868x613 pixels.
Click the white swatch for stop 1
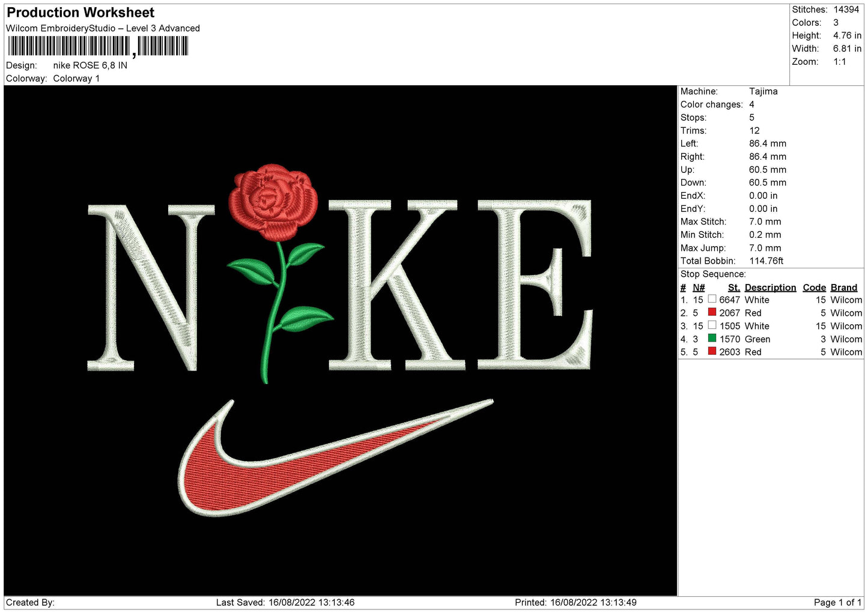712,299
